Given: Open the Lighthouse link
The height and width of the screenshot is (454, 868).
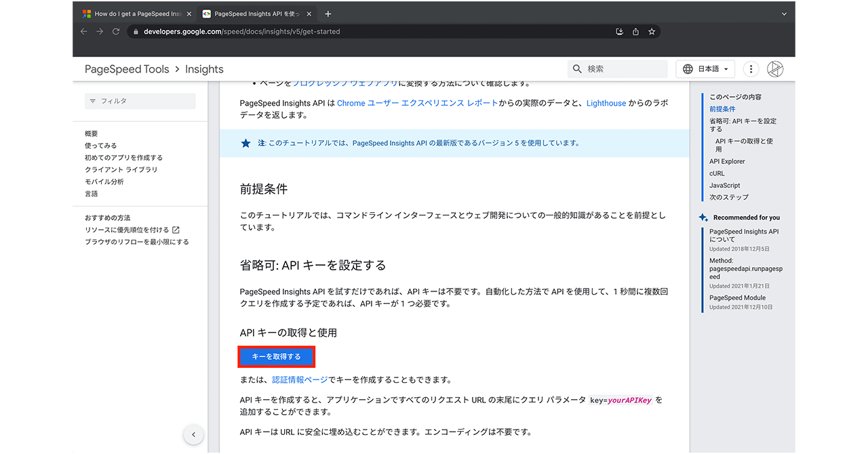Looking at the screenshot, I should (x=606, y=103).
